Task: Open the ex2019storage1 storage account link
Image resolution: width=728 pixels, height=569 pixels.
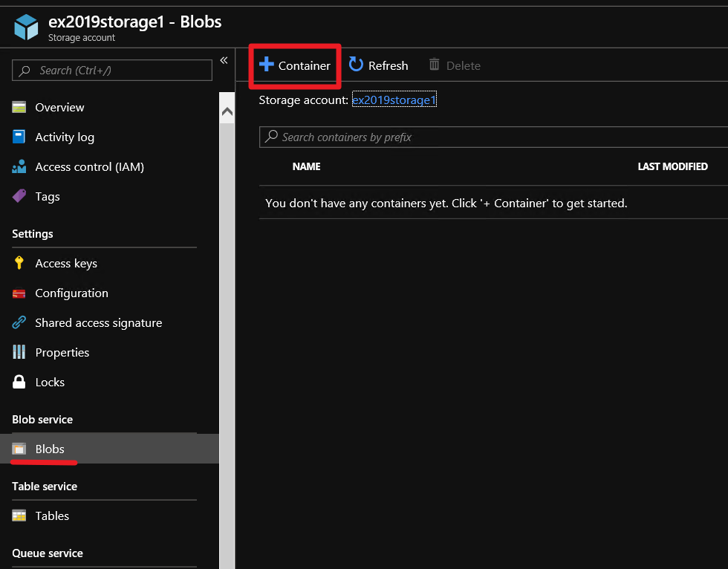Action: [394, 100]
